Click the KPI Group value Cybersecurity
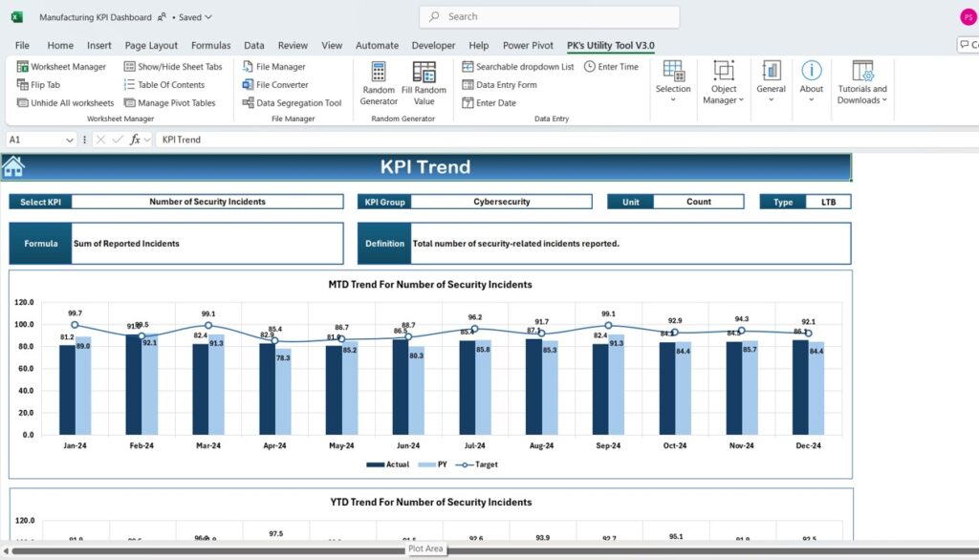This screenshot has width=979, height=560. pyautogui.click(x=501, y=202)
